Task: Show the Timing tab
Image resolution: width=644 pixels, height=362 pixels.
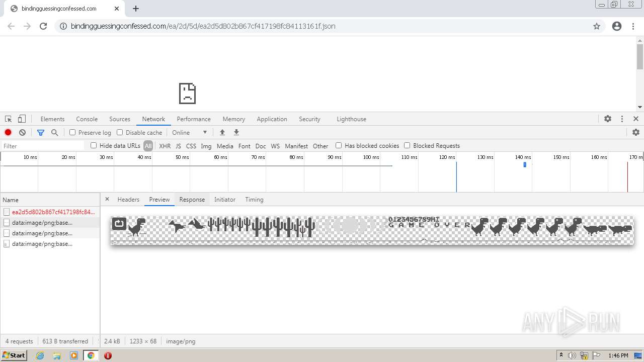Action: point(254,200)
